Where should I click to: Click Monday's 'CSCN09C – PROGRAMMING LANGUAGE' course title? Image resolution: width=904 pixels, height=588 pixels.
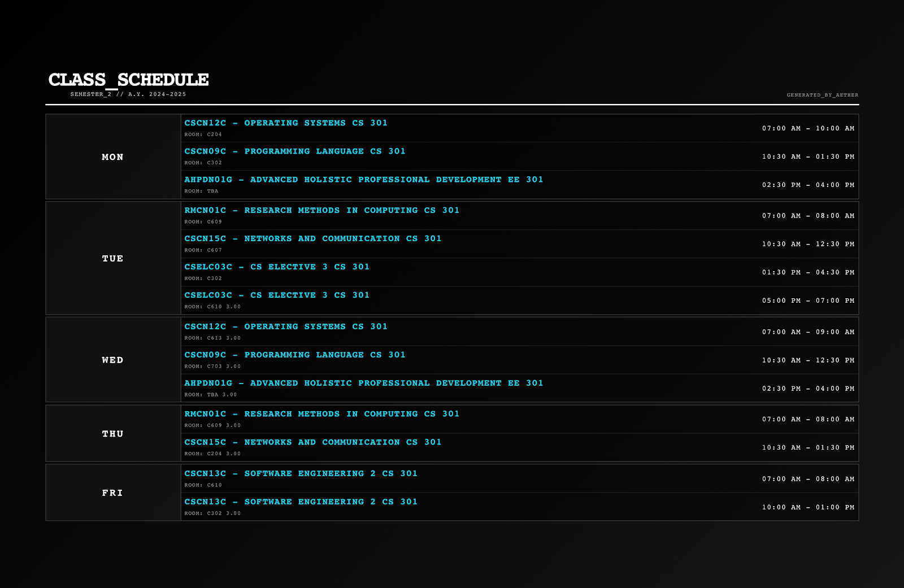point(295,151)
